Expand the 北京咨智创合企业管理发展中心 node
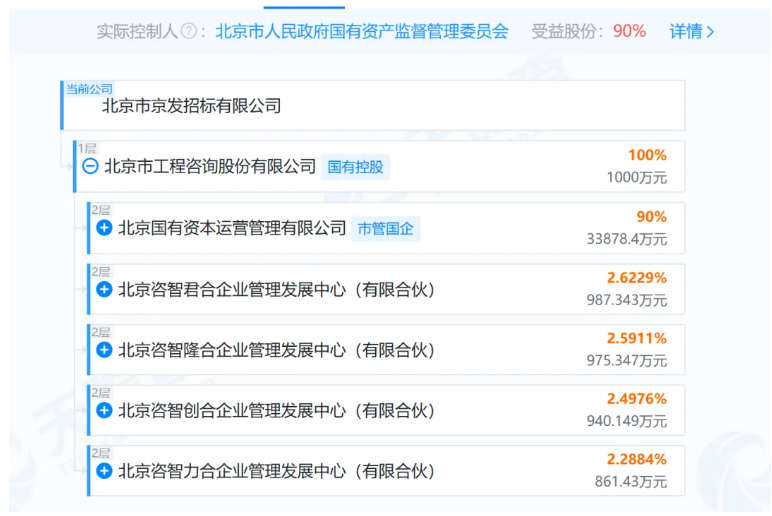772x516 pixels. tap(104, 410)
